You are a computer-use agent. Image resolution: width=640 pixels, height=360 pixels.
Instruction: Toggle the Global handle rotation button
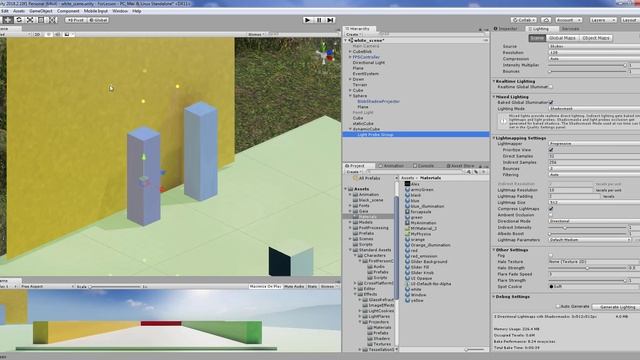click(98, 20)
